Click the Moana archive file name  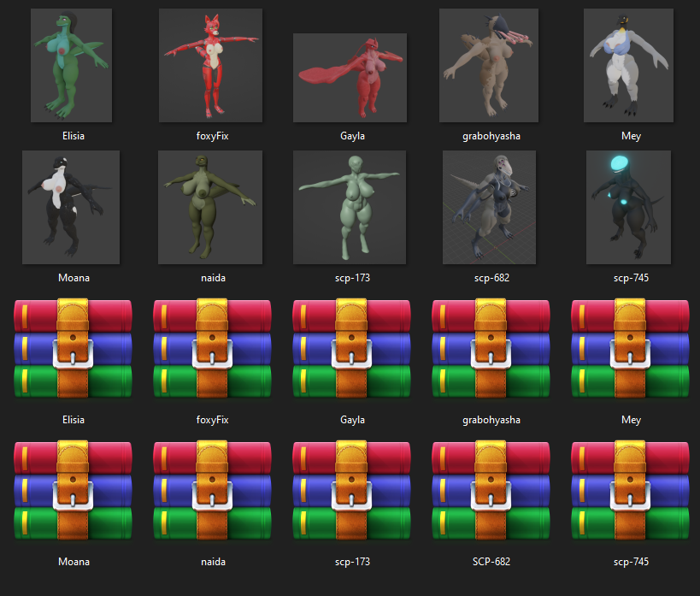coord(74,562)
